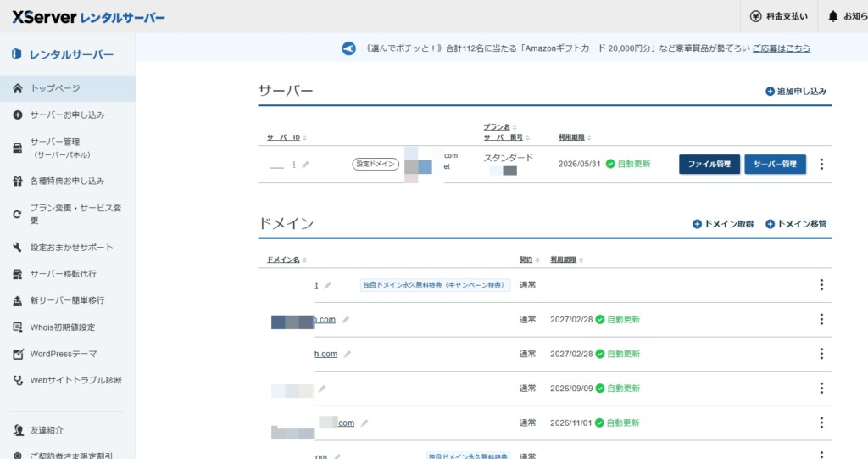Open three-dot menu for h.com domain

[x=821, y=354]
